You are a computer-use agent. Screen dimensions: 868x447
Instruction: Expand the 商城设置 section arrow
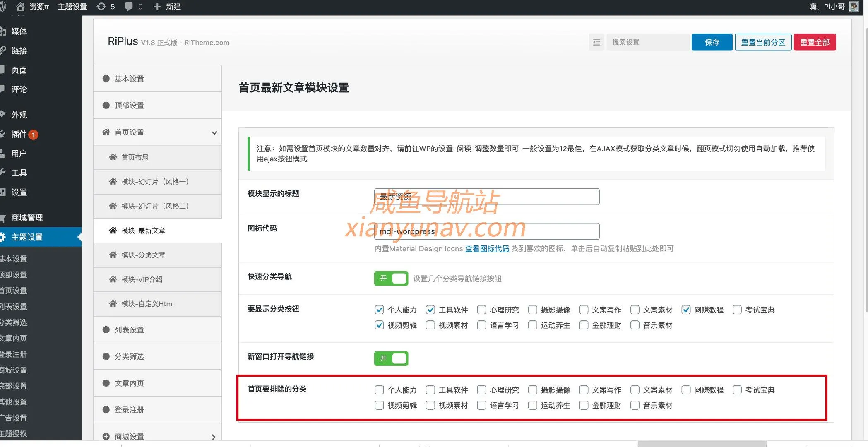click(213, 437)
